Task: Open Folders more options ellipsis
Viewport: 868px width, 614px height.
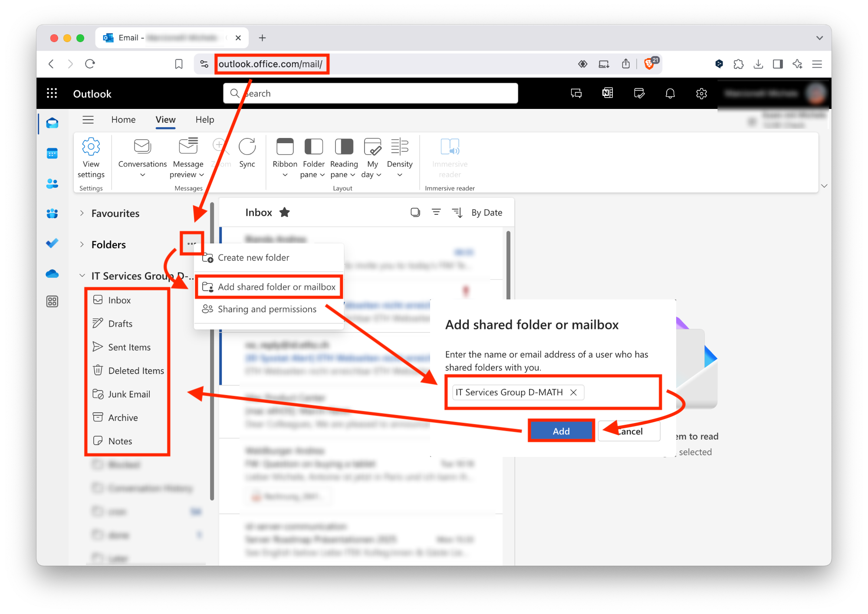Action: tap(191, 243)
